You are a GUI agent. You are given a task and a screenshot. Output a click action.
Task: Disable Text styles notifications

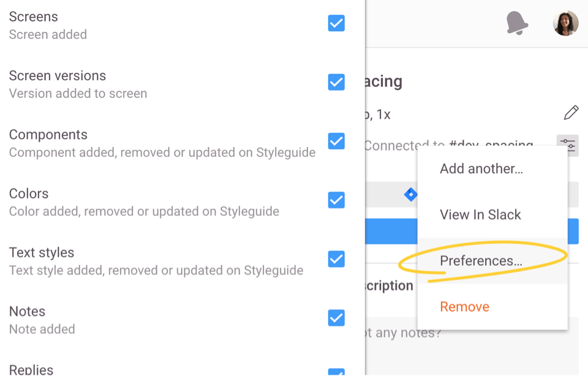tap(336, 259)
